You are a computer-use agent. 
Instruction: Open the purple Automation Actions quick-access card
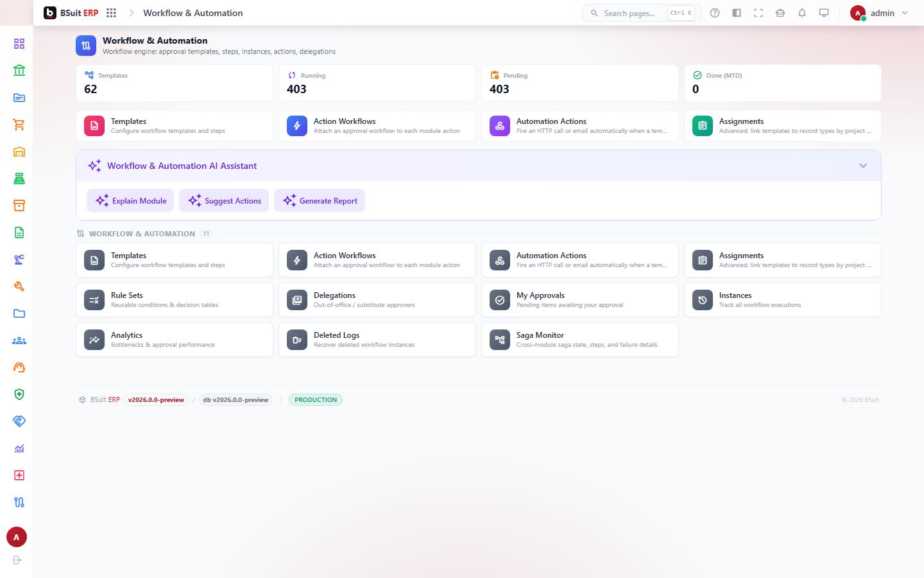tap(580, 126)
